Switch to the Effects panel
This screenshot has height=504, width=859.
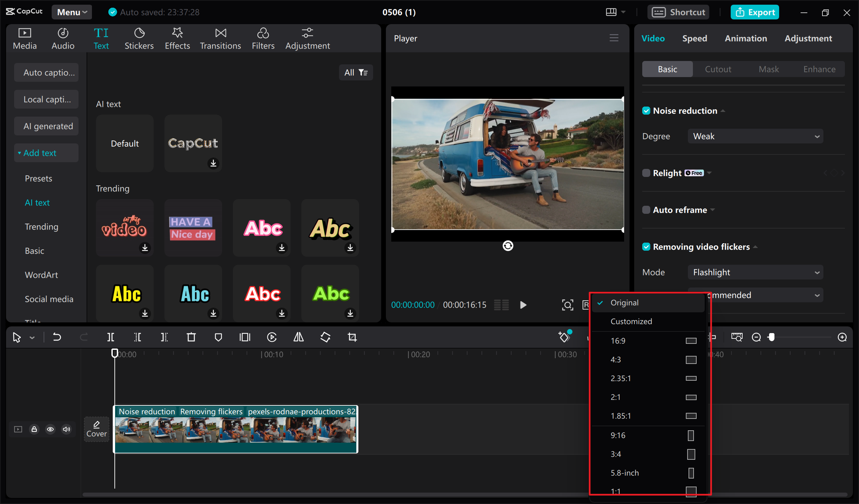click(177, 38)
